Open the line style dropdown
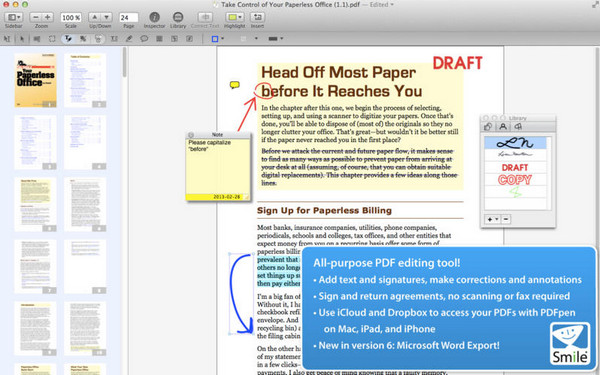600x375 pixels. click(276, 39)
